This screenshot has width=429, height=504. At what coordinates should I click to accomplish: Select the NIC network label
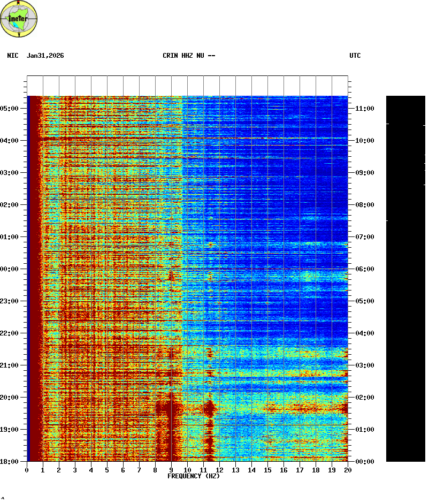(x=12, y=56)
